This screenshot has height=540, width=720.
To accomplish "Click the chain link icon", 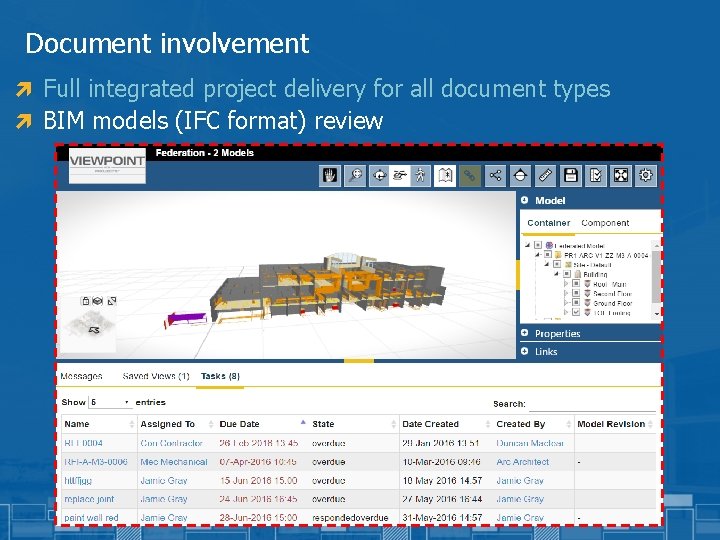I will 470,175.
